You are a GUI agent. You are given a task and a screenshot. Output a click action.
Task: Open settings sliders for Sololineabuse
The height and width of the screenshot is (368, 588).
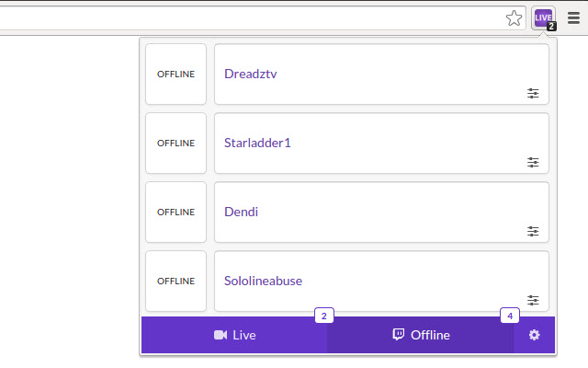click(533, 300)
